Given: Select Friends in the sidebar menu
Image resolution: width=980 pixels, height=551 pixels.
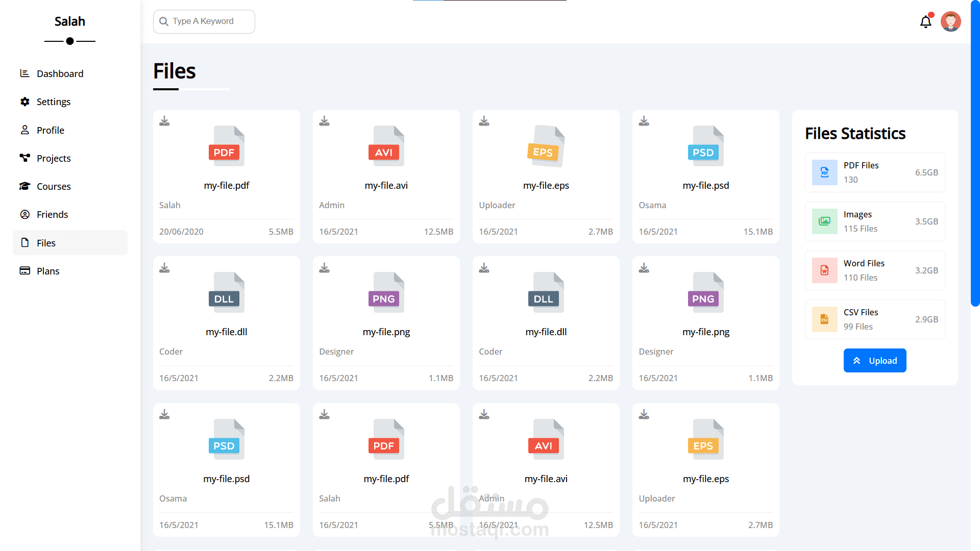Looking at the screenshot, I should 52,214.
